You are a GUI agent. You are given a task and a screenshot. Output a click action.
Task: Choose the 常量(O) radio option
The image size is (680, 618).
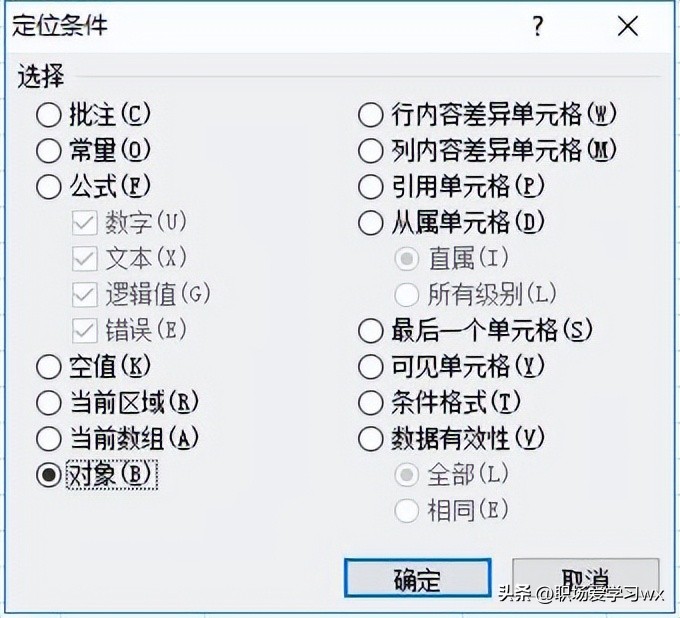[48, 150]
